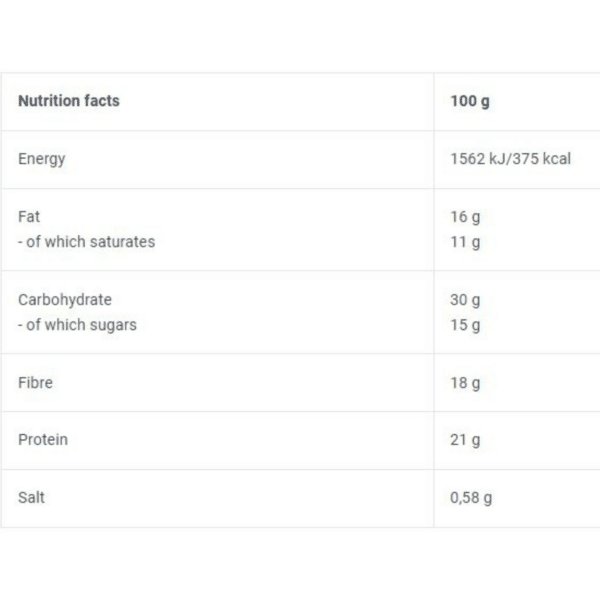Select the "15 g" sugars value
Viewport: 600px width, 600px height.
click(x=466, y=324)
